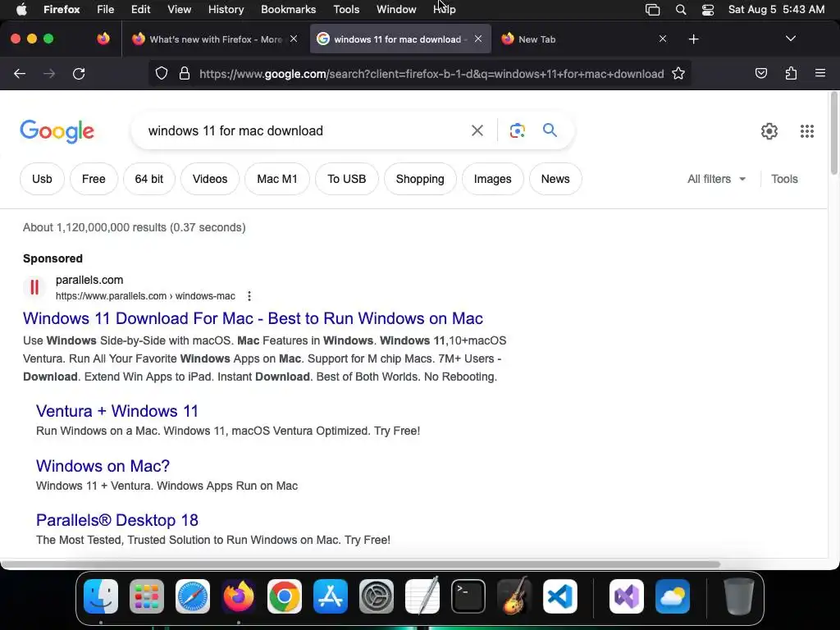Focus the Firefox URL address bar

point(431,74)
